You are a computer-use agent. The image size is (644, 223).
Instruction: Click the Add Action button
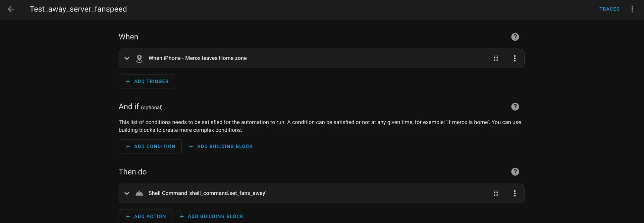click(x=146, y=217)
